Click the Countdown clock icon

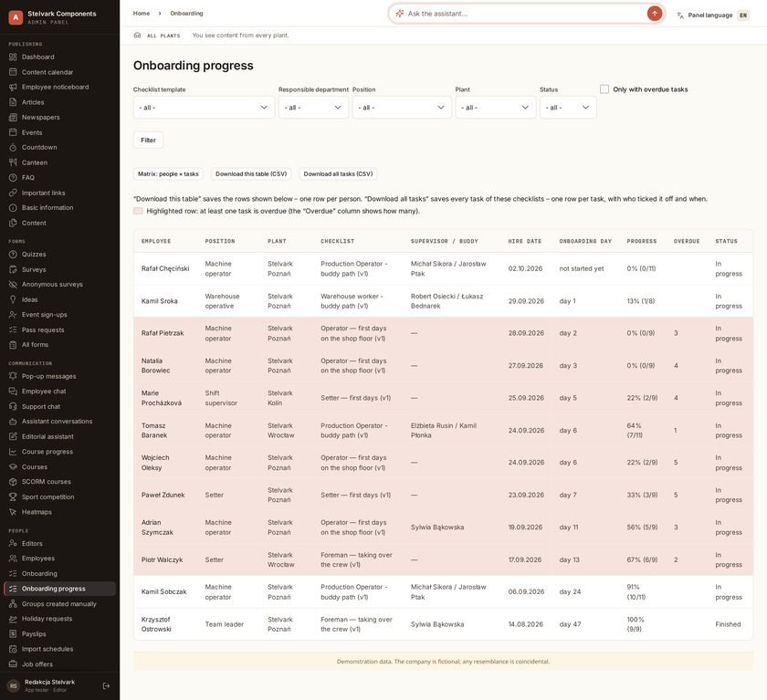pyautogui.click(x=13, y=148)
